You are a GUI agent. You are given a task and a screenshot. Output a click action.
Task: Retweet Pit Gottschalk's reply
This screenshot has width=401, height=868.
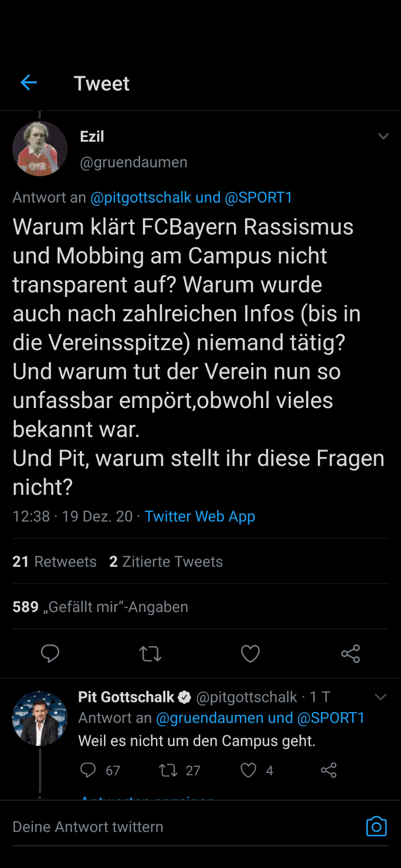[168, 770]
